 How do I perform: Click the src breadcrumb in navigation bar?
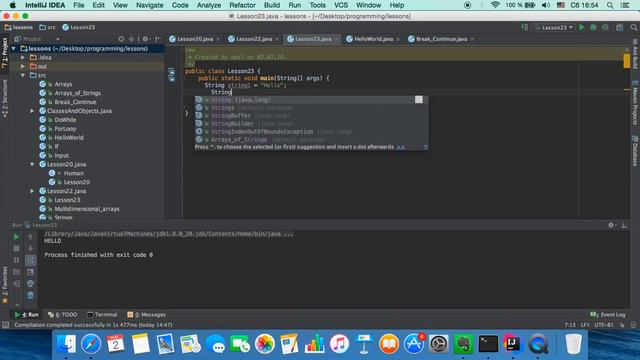[x=47, y=27]
